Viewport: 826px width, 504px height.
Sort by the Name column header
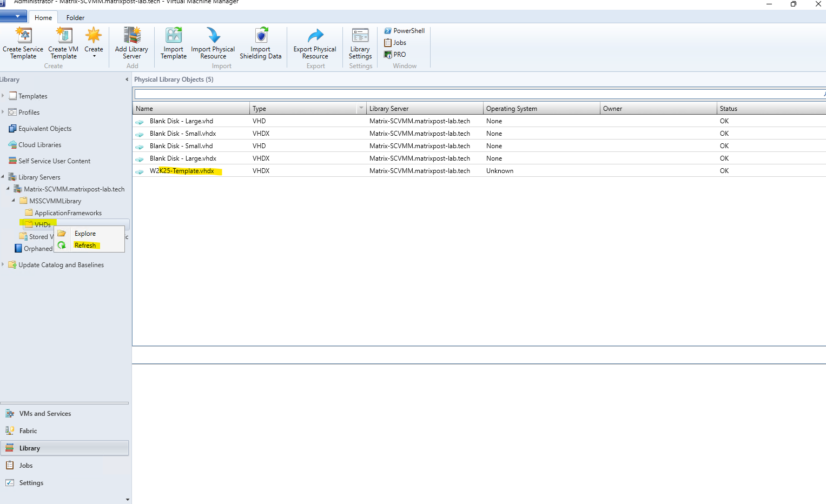(x=191, y=109)
